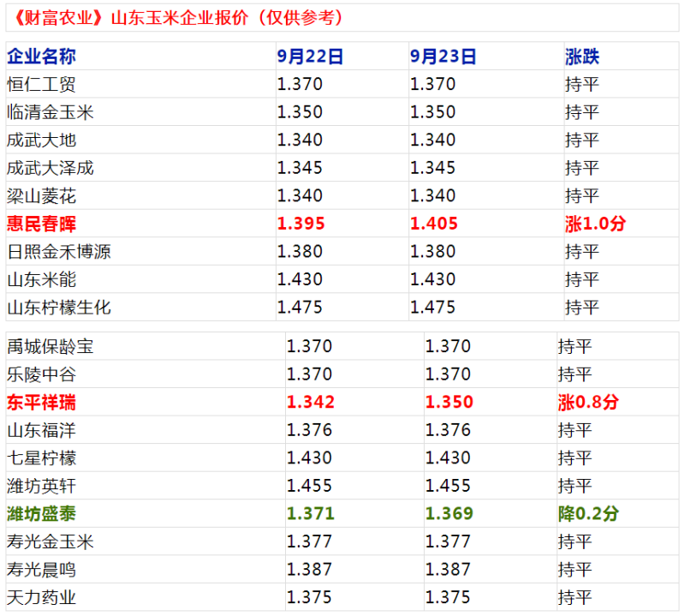Click the 1.369 price for 潍坊盛泰

pyautogui.click(x=448, y=514)
